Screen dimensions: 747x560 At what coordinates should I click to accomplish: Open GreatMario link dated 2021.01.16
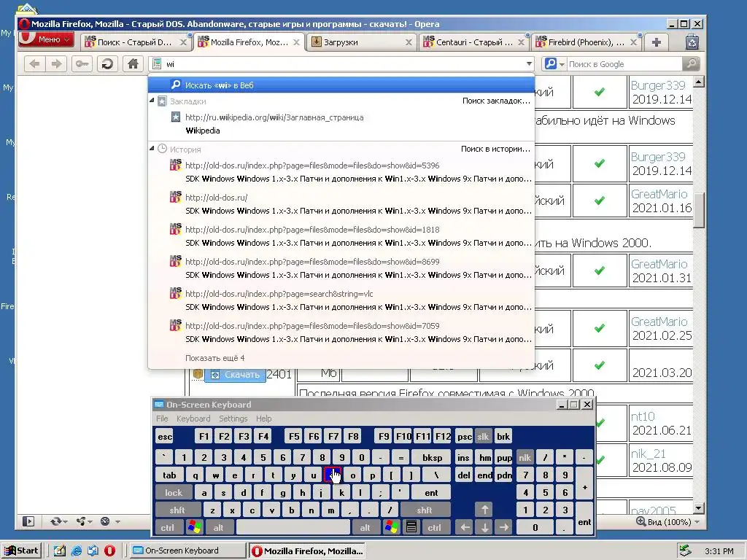point(659,194)
